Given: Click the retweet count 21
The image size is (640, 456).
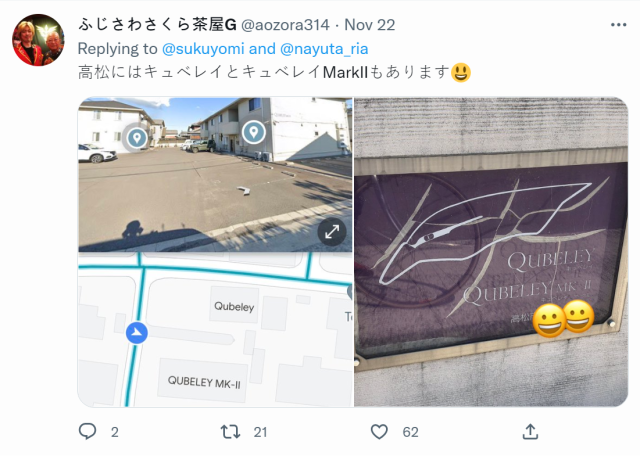Looking at the screenshot, I should pyautogui.click(x=260, y=432).
